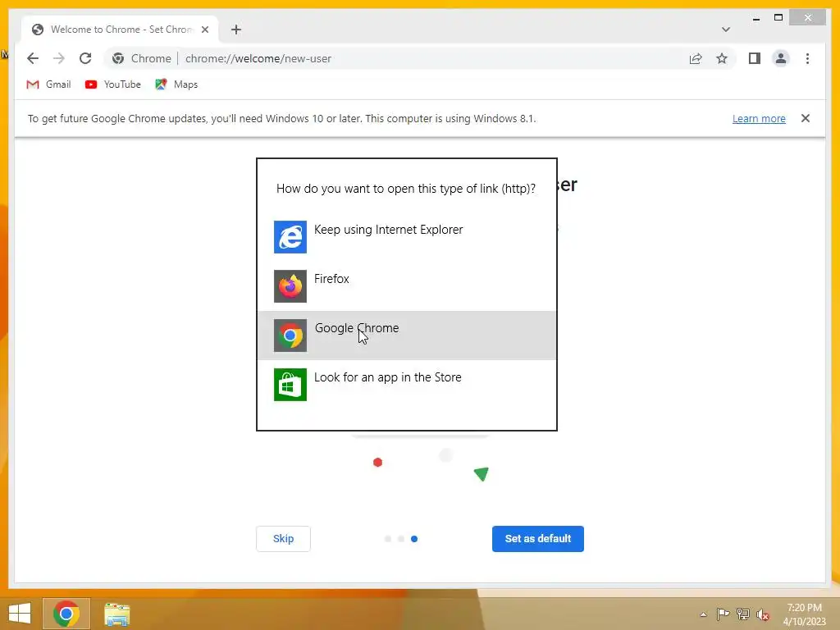This screenshot has height=630, width=840.
Task: Select Google Chrome in the list
Action: (407, 336)
